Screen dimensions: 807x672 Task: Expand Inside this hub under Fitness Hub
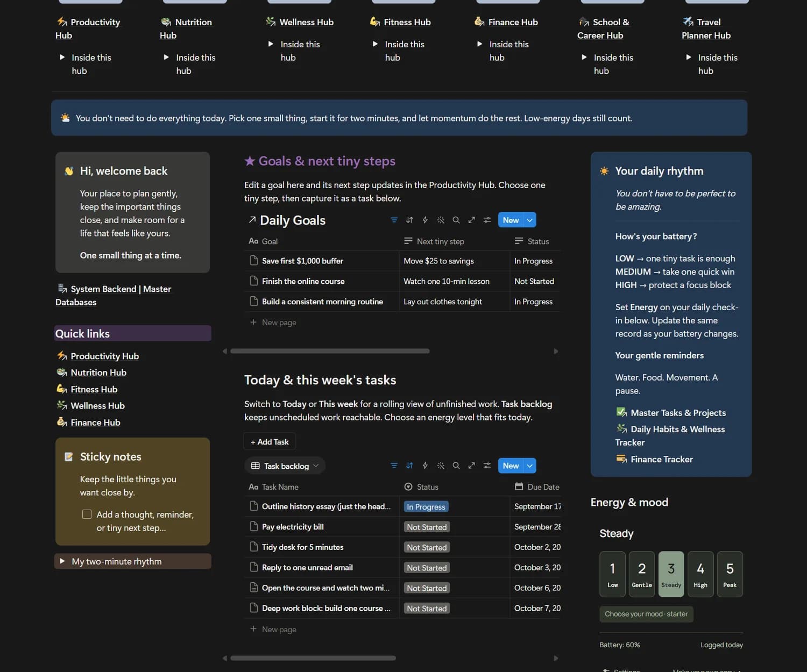pos(376,44)
